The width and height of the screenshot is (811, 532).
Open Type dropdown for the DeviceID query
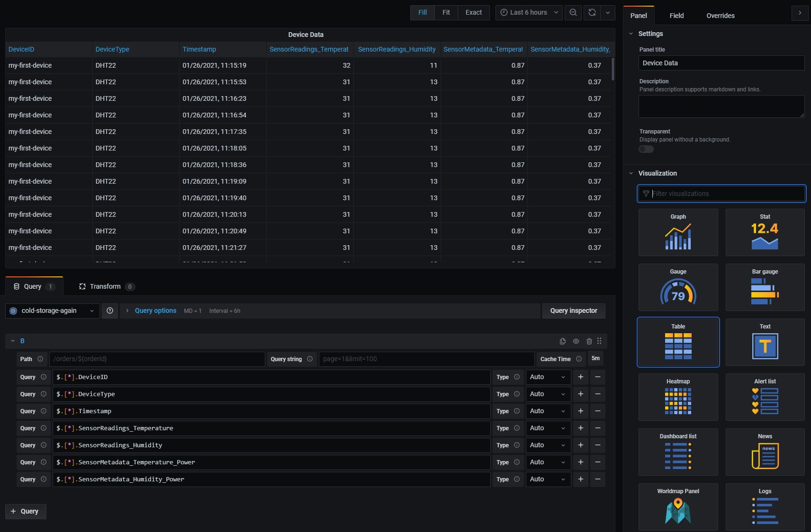point(548,377)
